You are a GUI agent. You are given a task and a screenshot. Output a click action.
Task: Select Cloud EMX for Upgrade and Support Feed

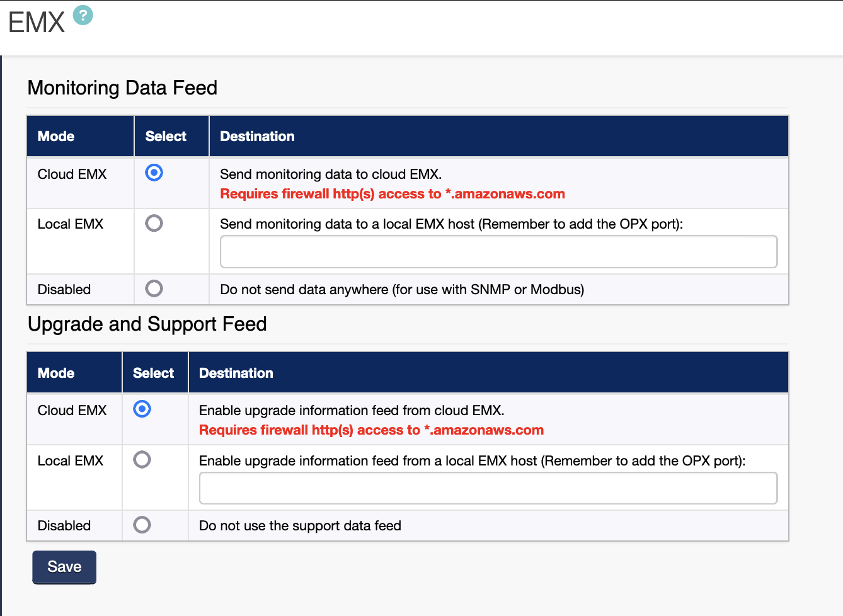[x=142, y=409]
